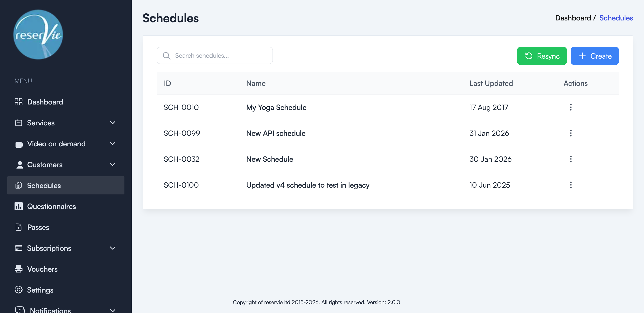The image size is (644, 313).
Task: Expand the Customers section
Action: tap(112, 164)
